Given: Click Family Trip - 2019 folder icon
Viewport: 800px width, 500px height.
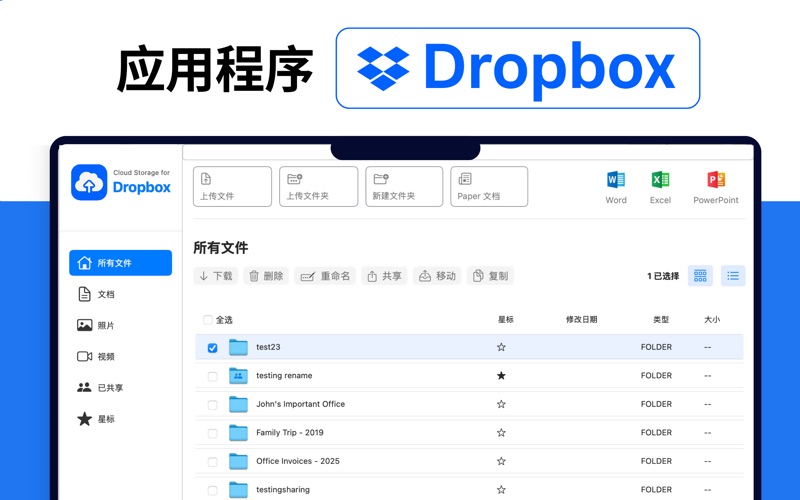Looking at the screenshot, I should 238,433.
